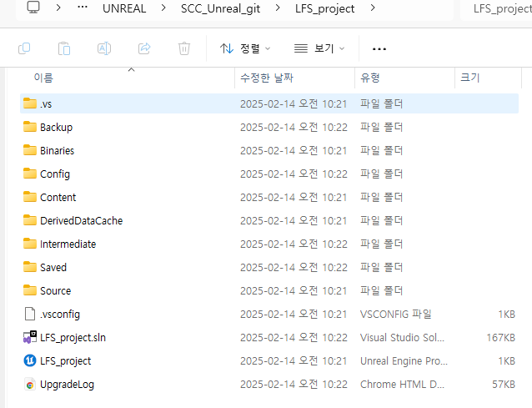Click the Unreal Engine Pro... type cell
The image size is (532, 408).
point(404,361)
